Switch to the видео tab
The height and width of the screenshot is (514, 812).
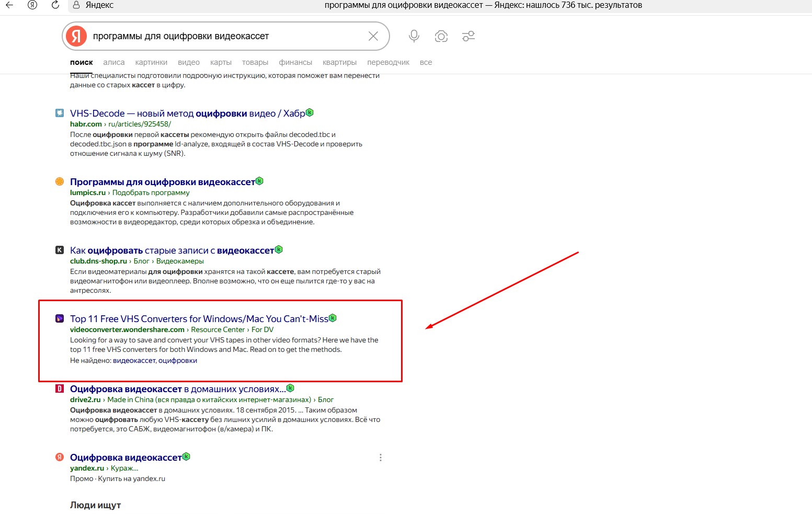pos(189,62)
